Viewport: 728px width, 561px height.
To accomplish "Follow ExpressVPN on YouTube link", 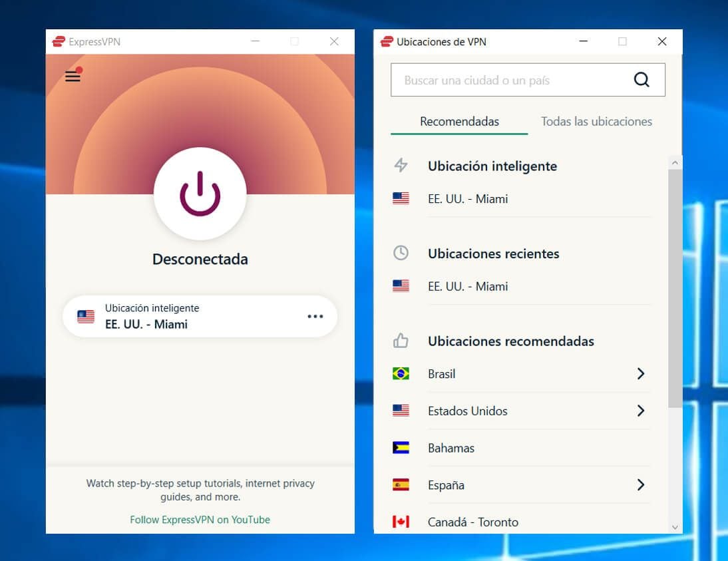I will coord(200,520).
